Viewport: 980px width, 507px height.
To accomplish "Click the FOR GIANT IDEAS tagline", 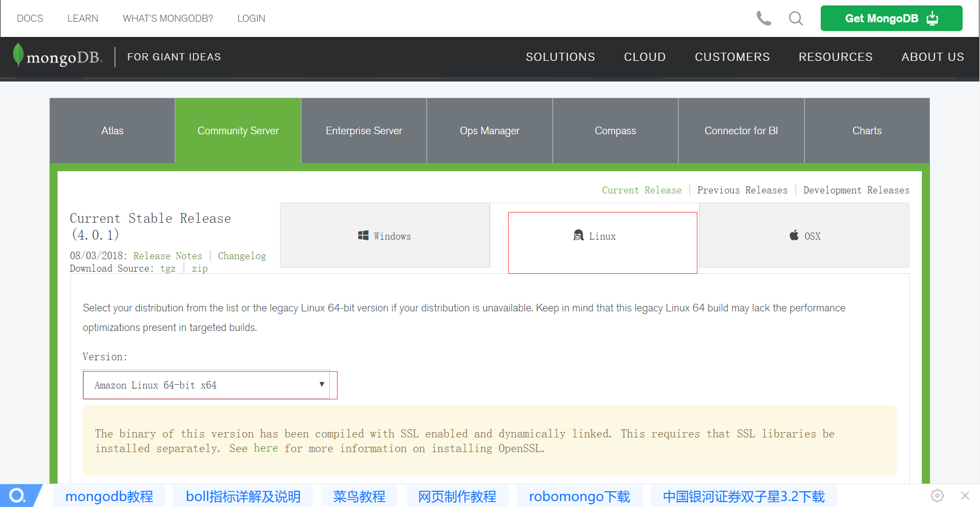I will pos(174,57).
